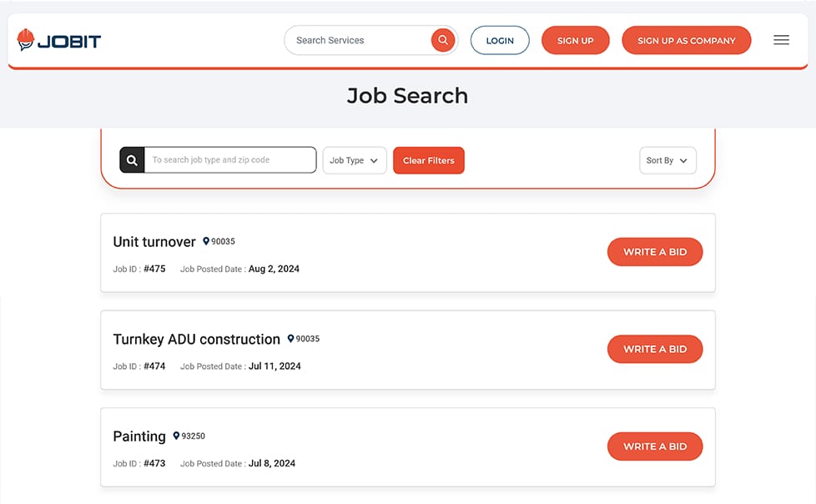Write a bid for Unit turnover

pos(654,252)
